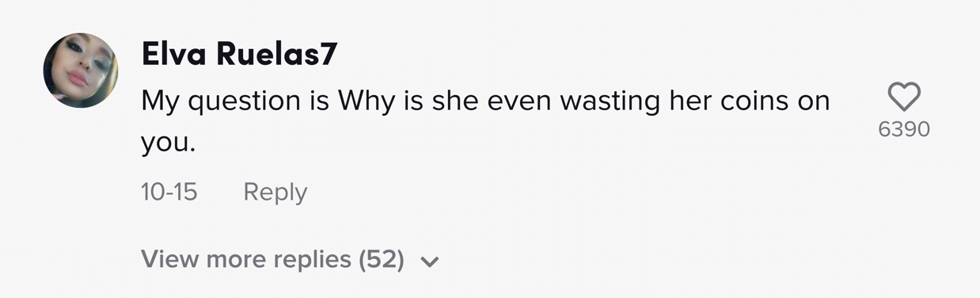Toggle like on Elva Ruelas7's comment
The image size is (980, 298).
coord(903,97)
